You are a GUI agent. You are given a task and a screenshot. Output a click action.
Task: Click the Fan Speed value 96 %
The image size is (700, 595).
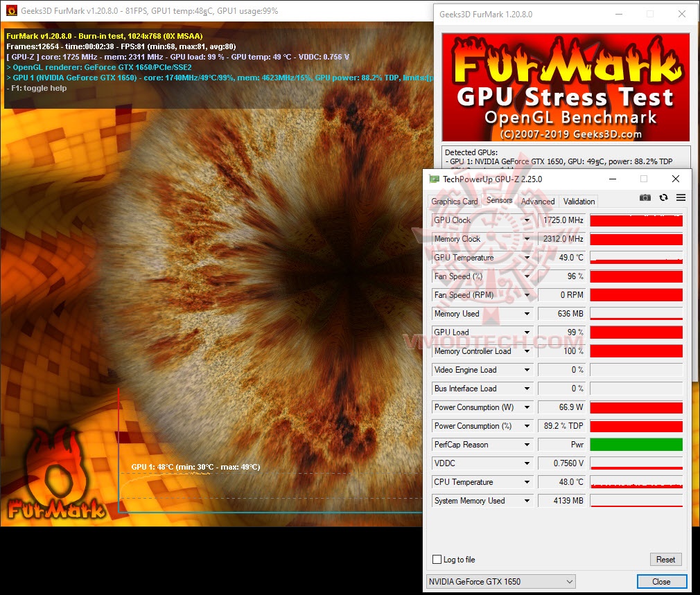[563, 276]
